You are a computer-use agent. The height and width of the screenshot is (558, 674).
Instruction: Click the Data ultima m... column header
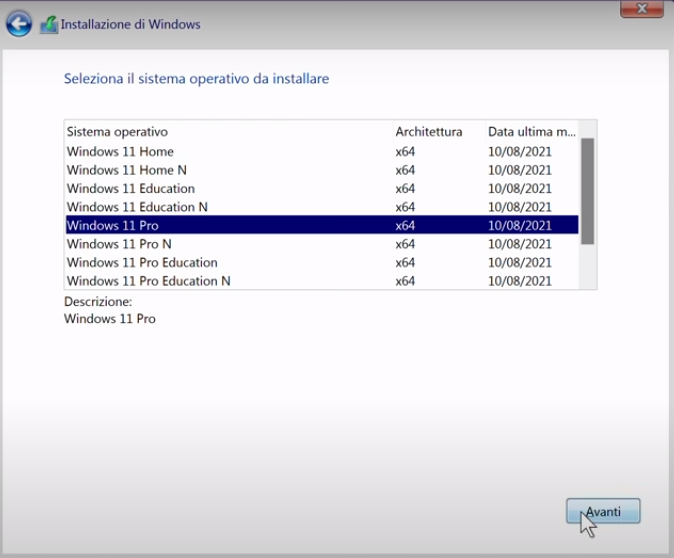532,132
